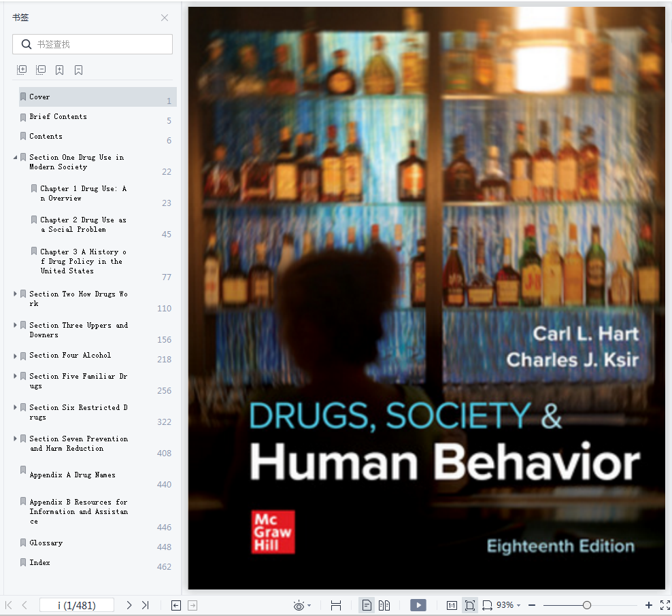Collapse all bookmarks icon
This screenshot has height=616, width=672.
pos(41,70)
